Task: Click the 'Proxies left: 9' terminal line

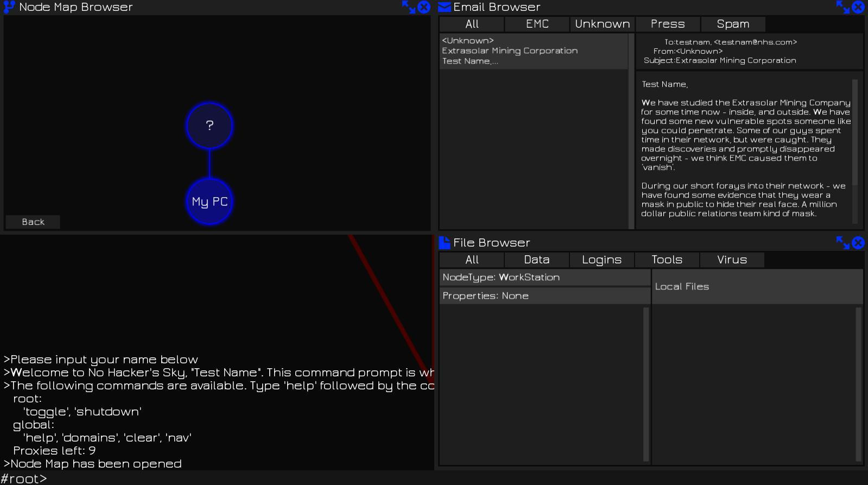Action: (54, 450)
